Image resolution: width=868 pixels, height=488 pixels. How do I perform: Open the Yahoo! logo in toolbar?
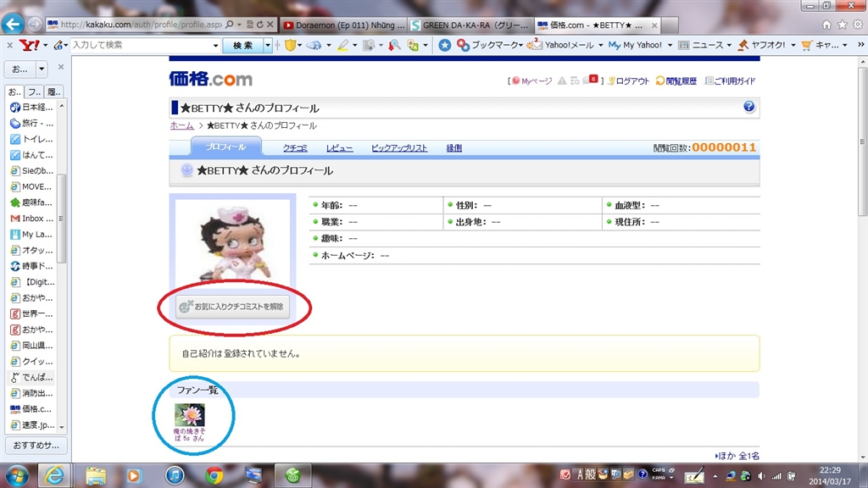coord(29,45)
